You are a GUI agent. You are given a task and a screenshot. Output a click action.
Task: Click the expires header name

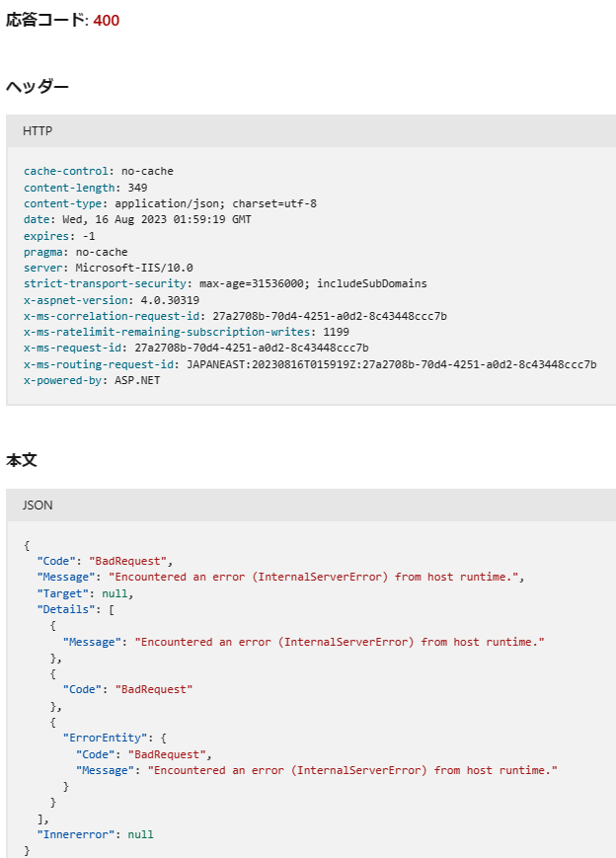tap(45, 236)
